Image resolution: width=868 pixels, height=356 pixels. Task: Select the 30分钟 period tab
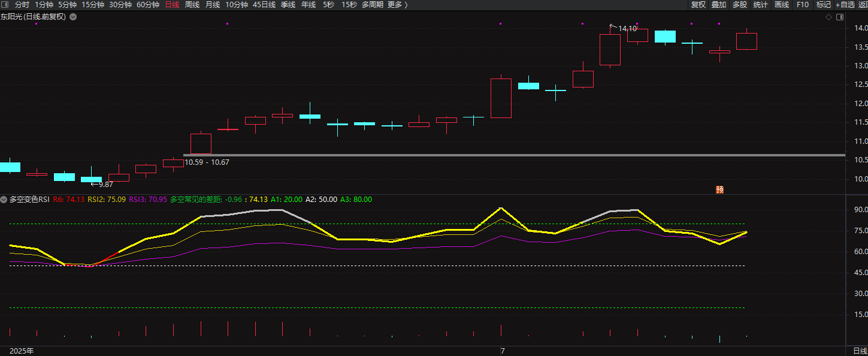tap(120, 5)
